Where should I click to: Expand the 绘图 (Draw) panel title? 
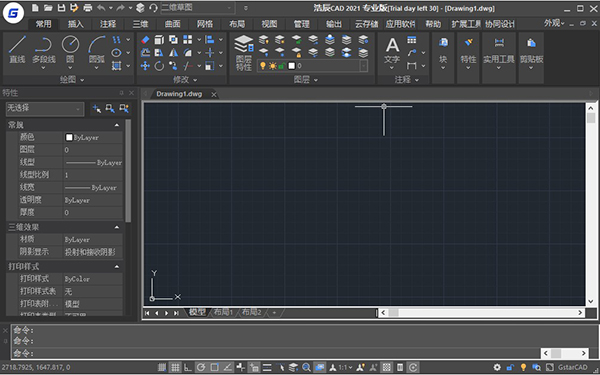(x=72, y=80)
